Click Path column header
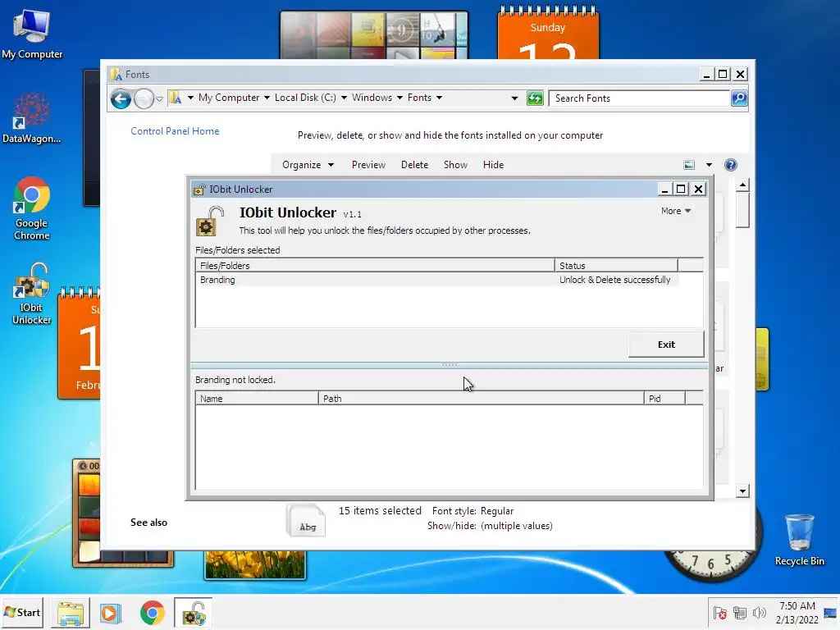This screenshot has width=840, height=630. (481, 399)
